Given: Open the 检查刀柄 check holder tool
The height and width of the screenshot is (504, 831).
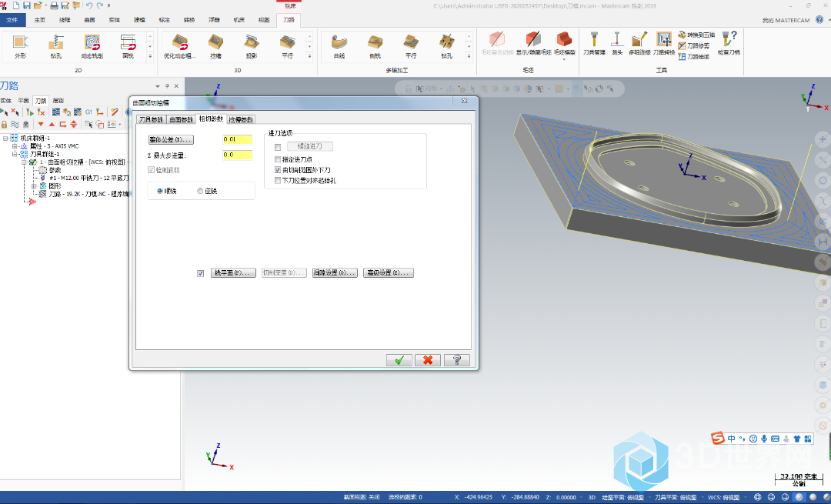Looking at the screenshot, I should click(729, 43).
